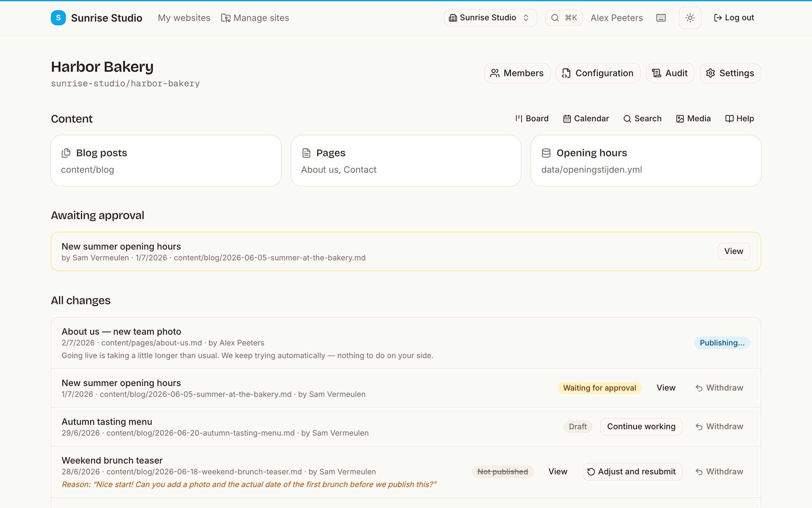Open the Blog posts card

coord(166,161)
